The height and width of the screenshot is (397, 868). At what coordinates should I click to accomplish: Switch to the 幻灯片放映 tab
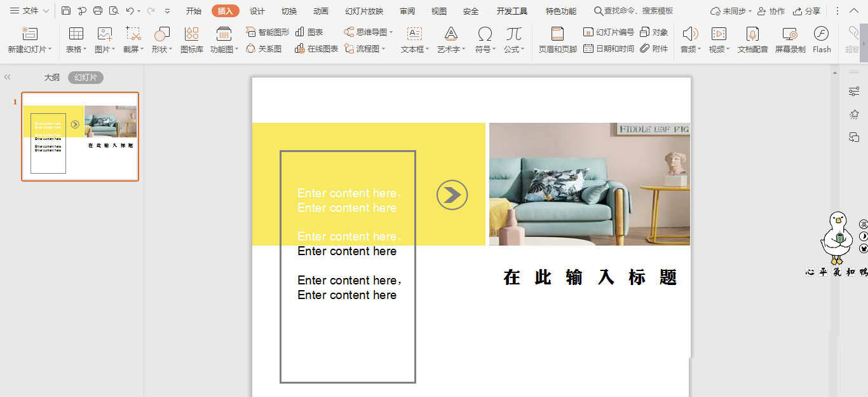point(364,11)
